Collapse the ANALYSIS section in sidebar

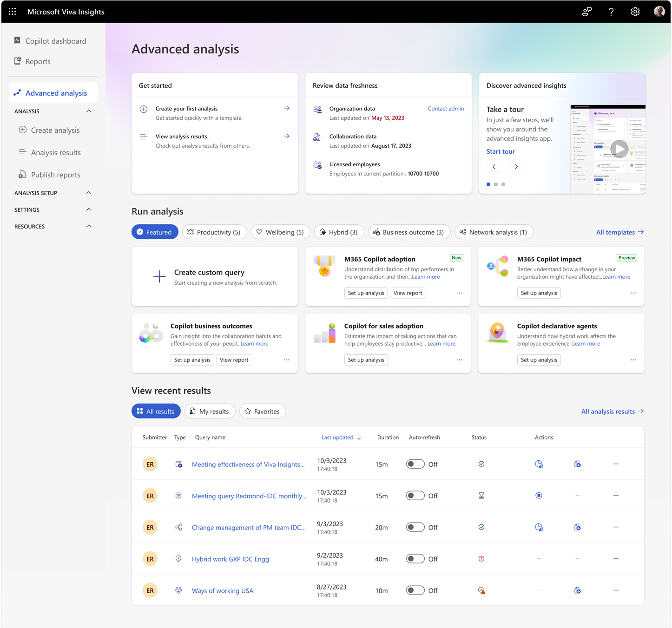89,111
